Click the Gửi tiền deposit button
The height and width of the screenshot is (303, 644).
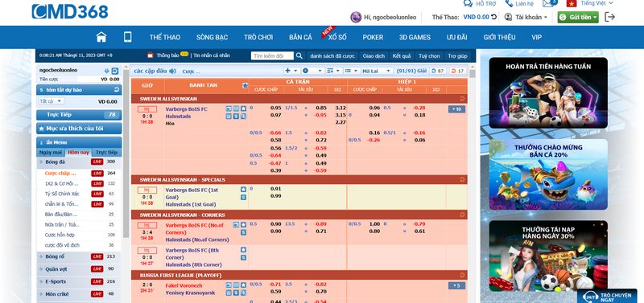point(578,17)
